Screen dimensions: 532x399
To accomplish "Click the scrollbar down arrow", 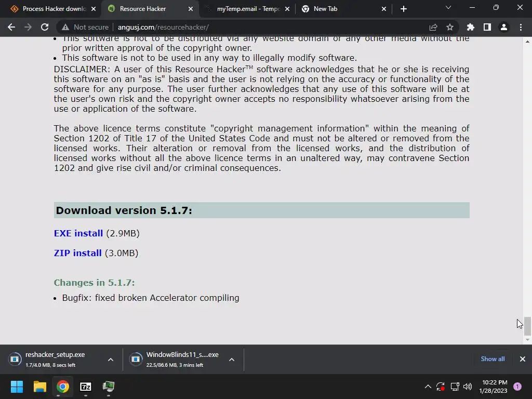I will click(527, 340).
